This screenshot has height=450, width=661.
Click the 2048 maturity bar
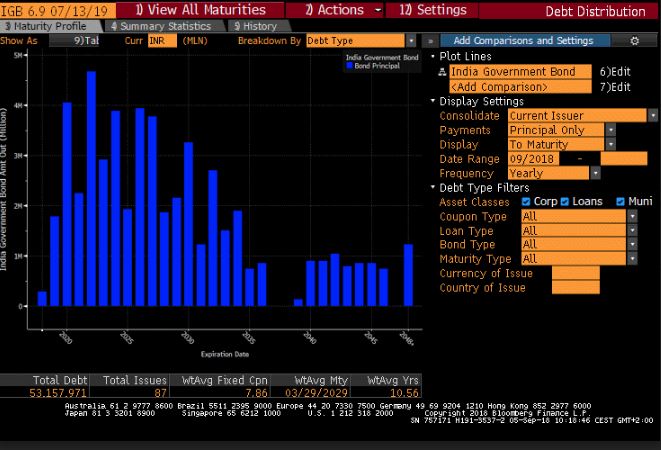click(x=408, y=275)
